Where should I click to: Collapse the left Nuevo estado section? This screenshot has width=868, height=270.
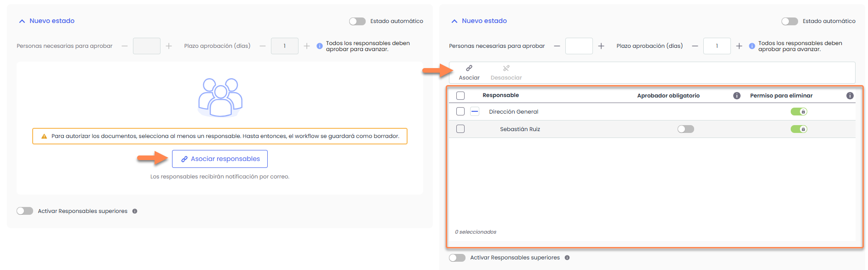tap(22, 21)
